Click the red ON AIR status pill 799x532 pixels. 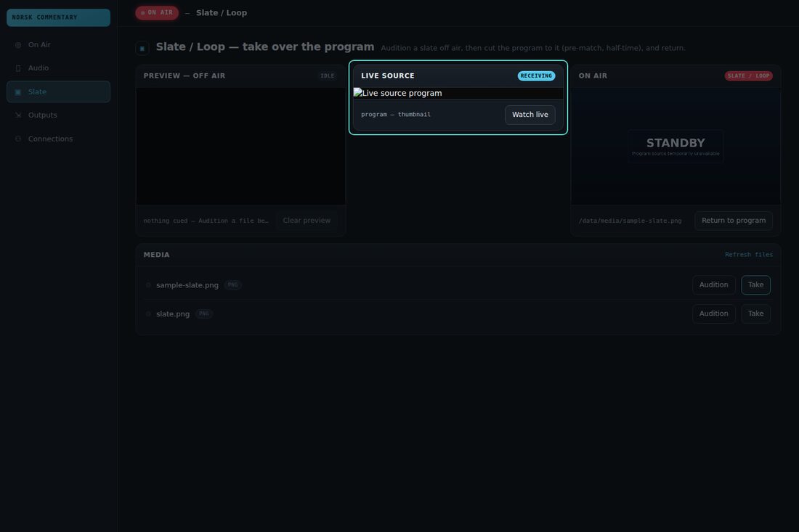157,13
